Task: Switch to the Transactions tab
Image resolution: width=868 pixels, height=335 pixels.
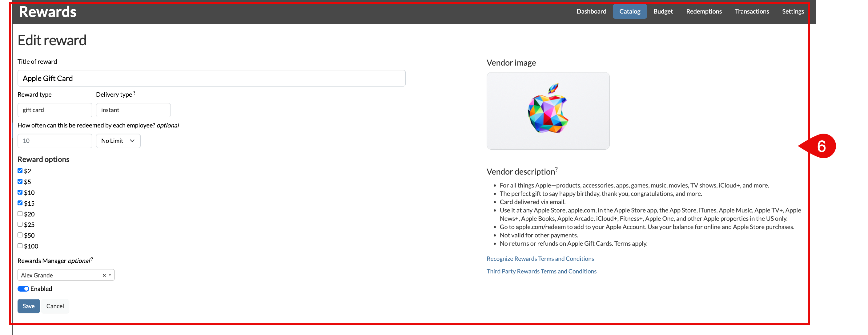Action: click(752, 11)
